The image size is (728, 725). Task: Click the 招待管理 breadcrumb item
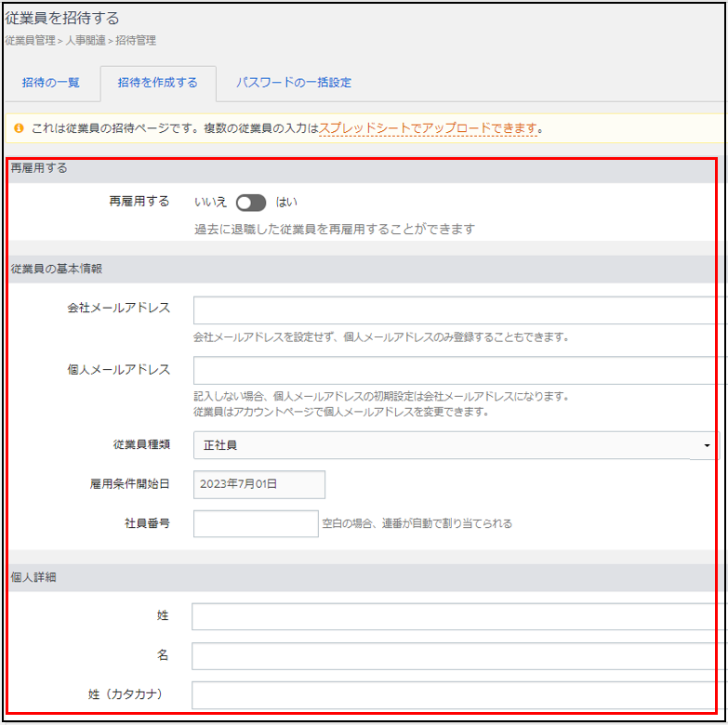[136, 41]
